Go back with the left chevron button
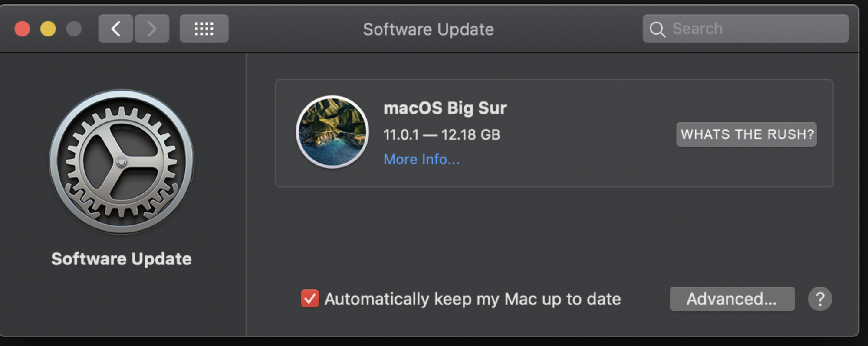 (x=115, y=29)
